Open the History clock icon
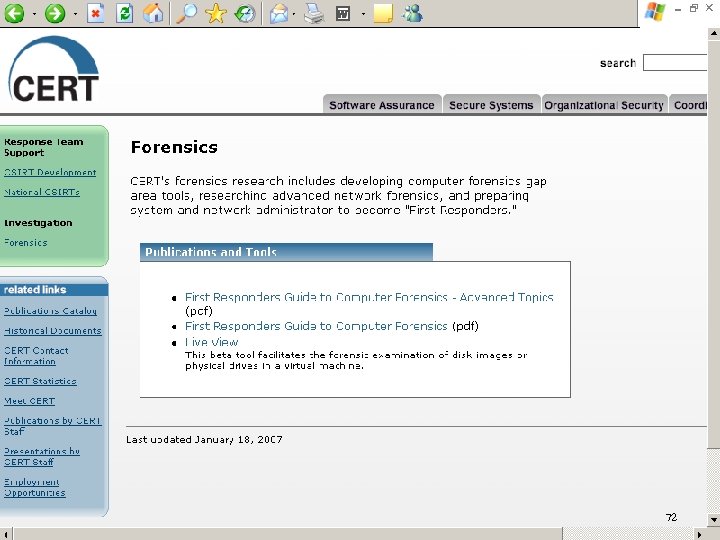 tap(245, 13)
